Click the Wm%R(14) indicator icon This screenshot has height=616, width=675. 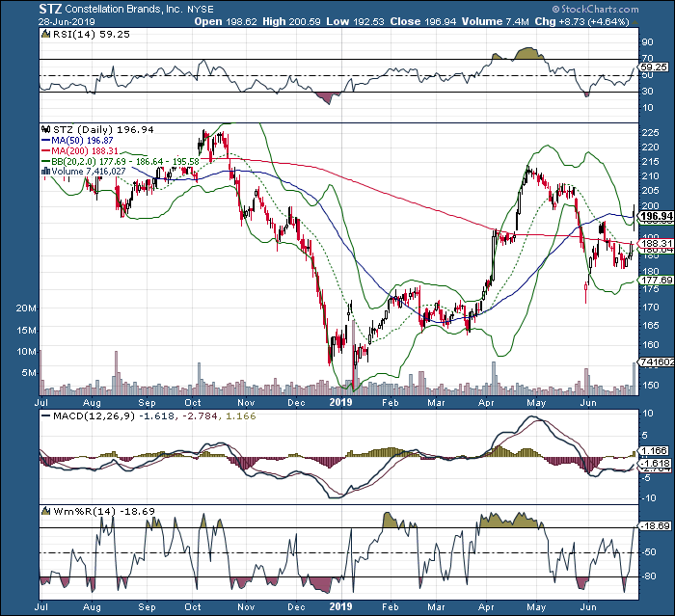[45, 511]
